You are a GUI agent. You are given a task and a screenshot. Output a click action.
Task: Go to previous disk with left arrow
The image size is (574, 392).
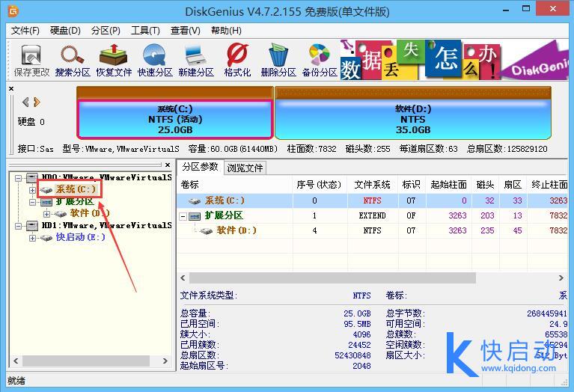(x=25, y=102)
